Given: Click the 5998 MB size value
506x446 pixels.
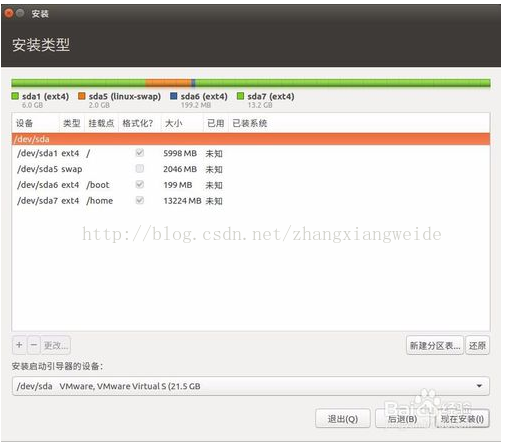Looking at the screenshot, I should pyautogui.click(x=180, y=153).
